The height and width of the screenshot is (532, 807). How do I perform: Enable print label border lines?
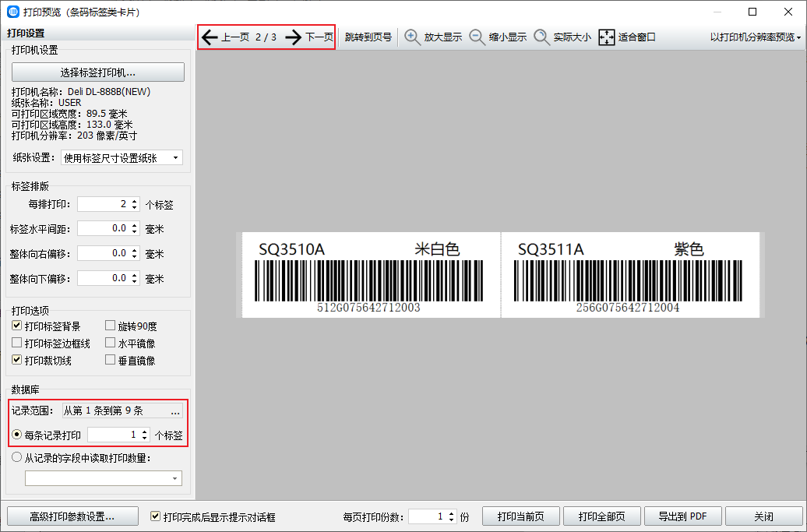tap(17, 343)
